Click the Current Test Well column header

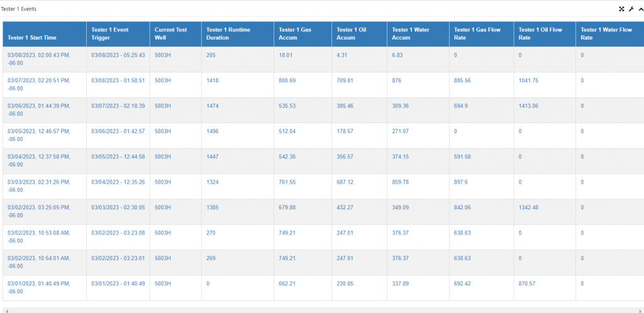tap(171, 34)
